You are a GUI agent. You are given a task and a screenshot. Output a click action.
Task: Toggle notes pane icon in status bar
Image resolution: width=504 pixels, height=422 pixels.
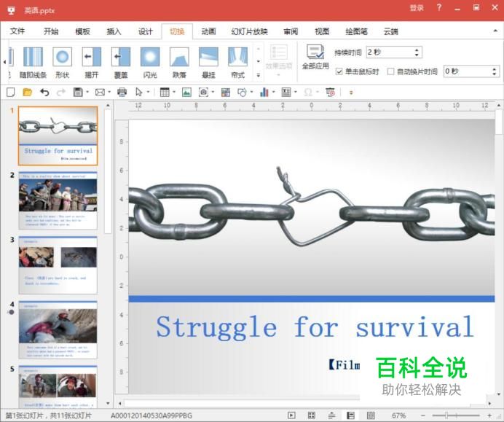(x=331, y=415)
